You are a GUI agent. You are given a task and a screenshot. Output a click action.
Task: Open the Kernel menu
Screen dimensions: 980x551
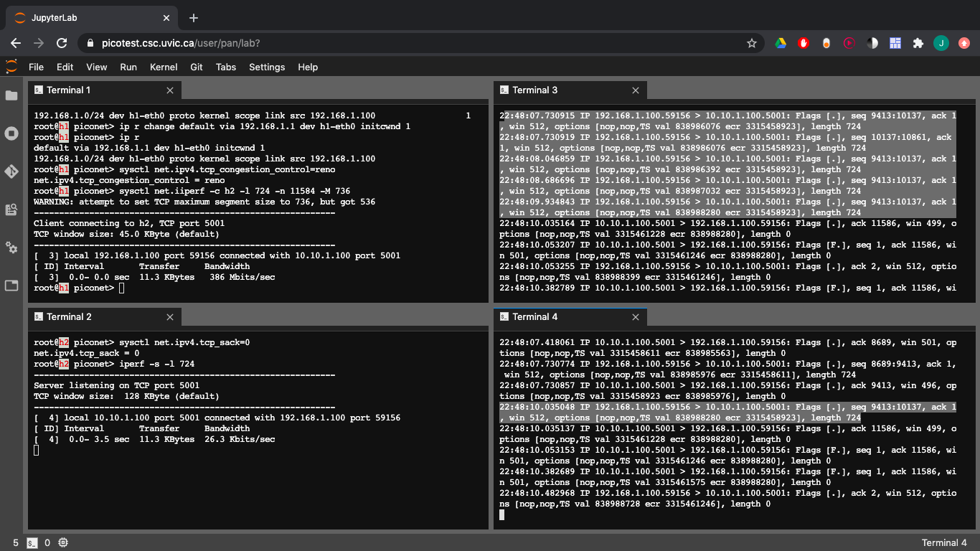tap(163, 67)
